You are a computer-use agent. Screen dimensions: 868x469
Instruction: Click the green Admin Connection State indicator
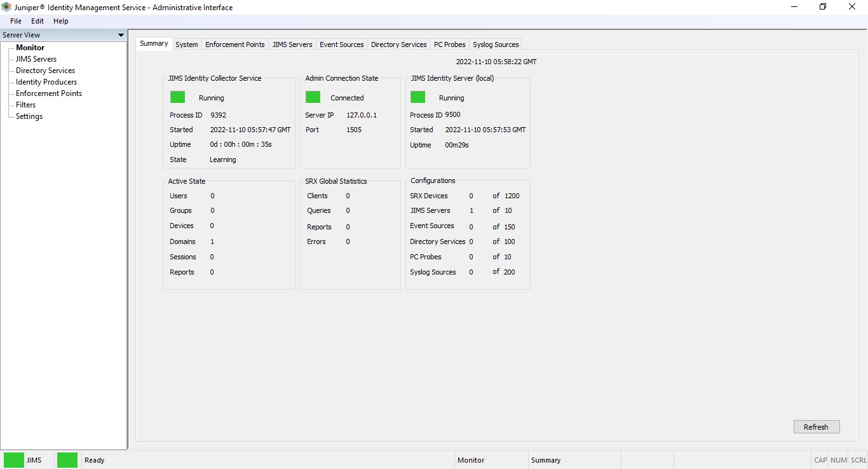tap(313, 97)
